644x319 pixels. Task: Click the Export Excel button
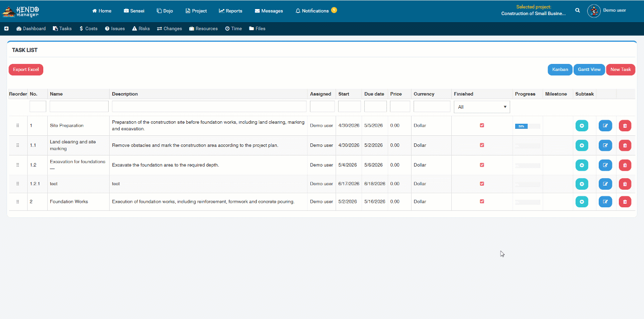[x=26, y=69]
